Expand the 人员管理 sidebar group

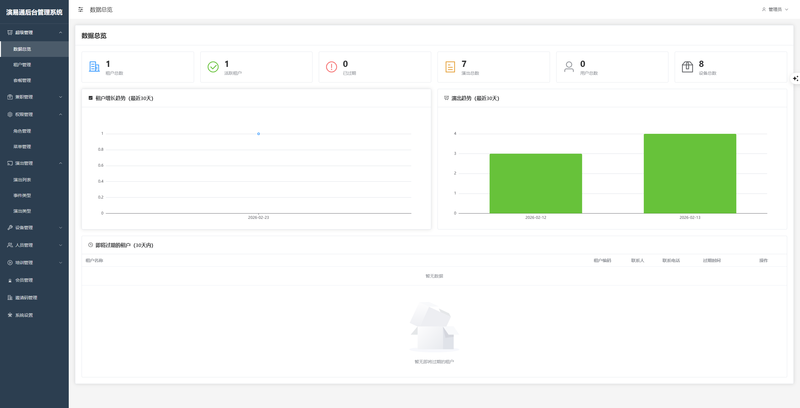34,245
